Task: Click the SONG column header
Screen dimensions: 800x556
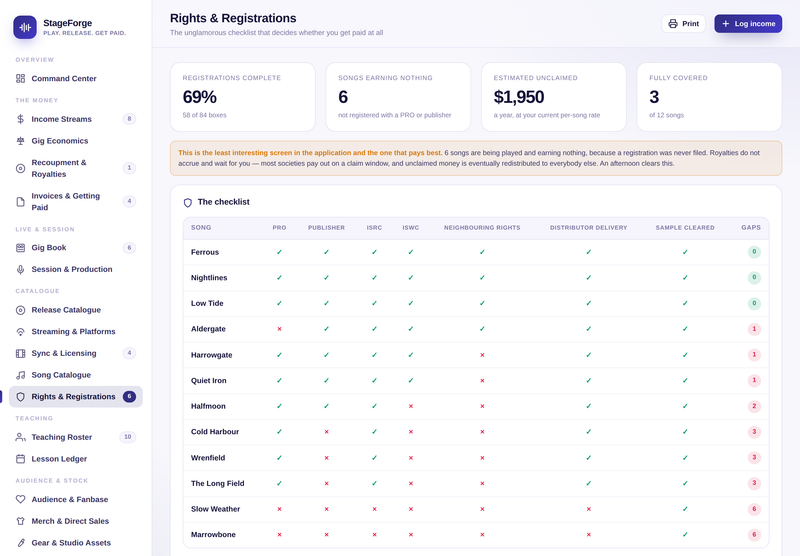Action: coord(201,228)
